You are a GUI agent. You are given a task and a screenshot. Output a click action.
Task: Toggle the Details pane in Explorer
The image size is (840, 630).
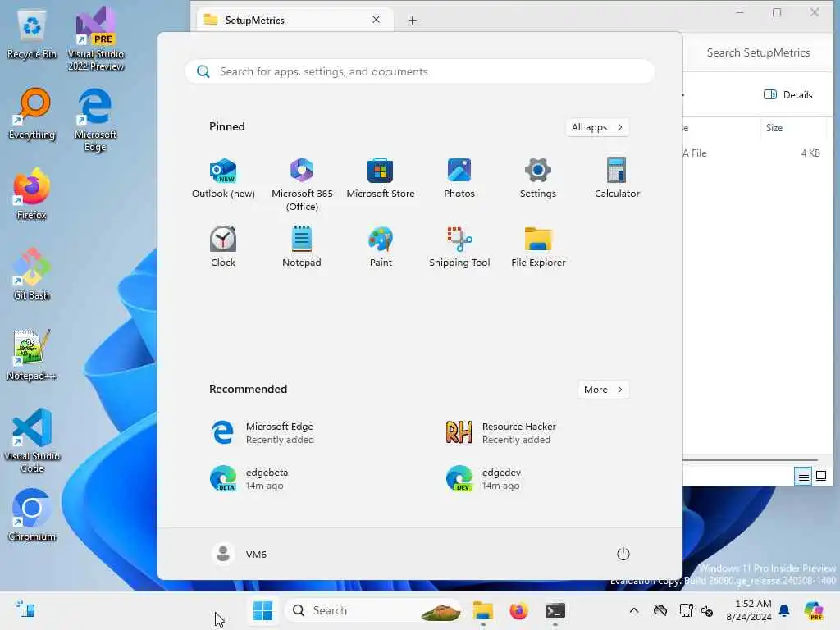(x=788, y=95)
